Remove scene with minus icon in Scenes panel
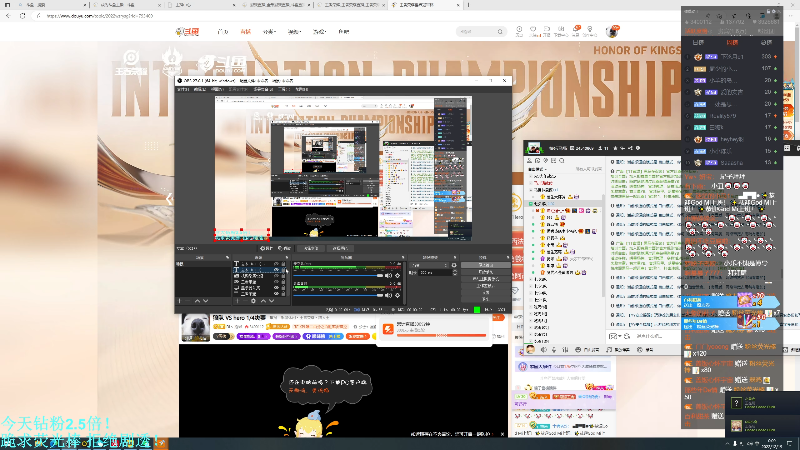Screen dimensions: 800x450 click(x=188, y=301)
